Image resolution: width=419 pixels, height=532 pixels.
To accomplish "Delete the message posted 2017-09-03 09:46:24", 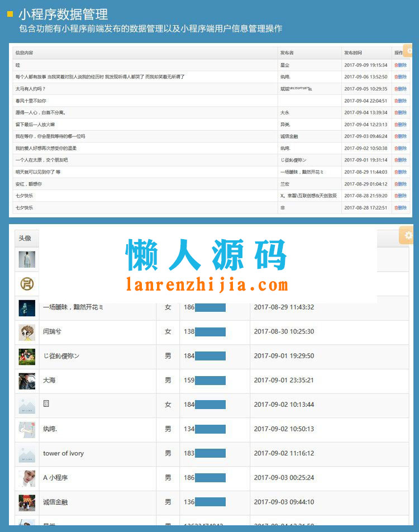I will pos(401,136).
